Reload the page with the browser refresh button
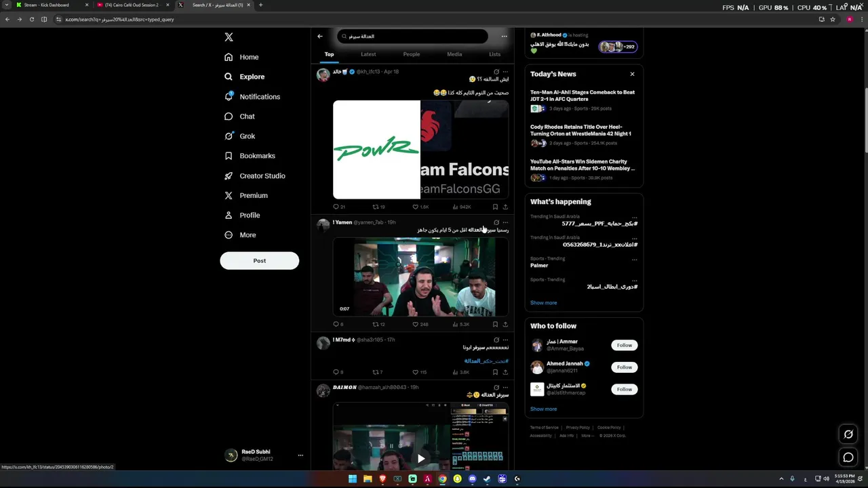The image size is (868, 488). (x=31, y=20)
